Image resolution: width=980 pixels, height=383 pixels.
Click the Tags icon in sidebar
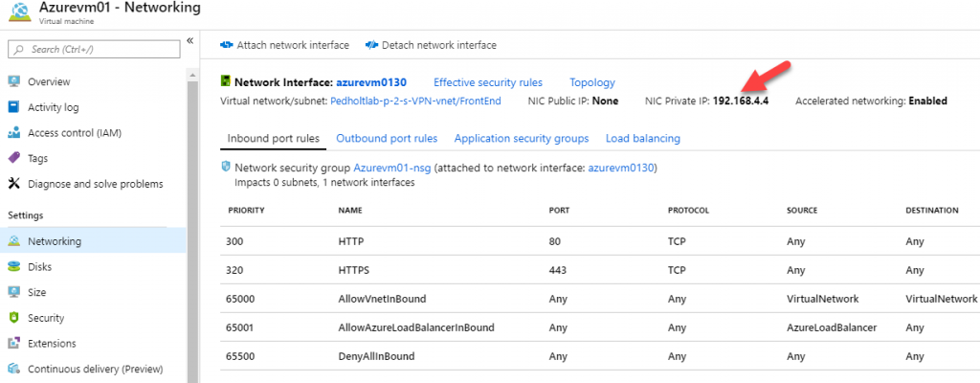pos(14,158)
